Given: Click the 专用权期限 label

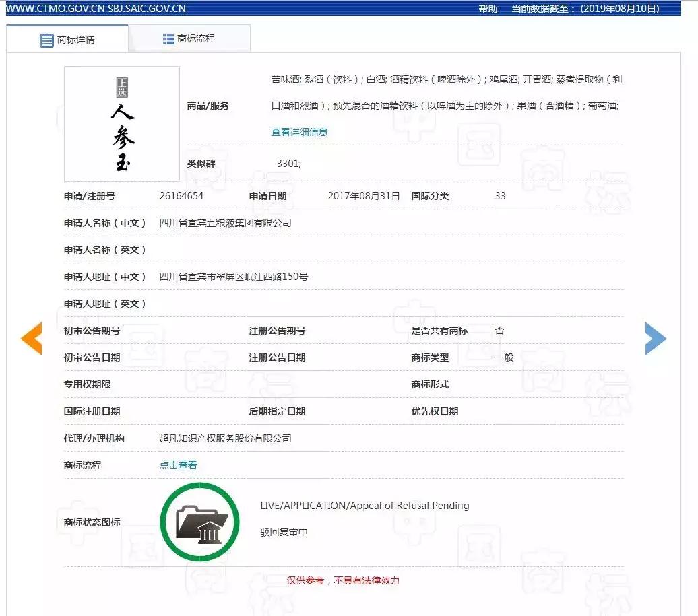Looking at the screenshot, I should [88, 384].
